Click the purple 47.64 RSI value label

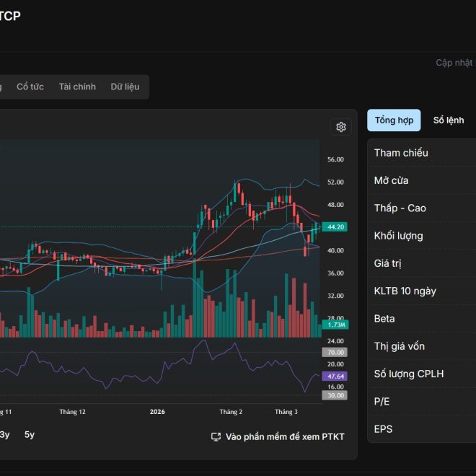335,376
